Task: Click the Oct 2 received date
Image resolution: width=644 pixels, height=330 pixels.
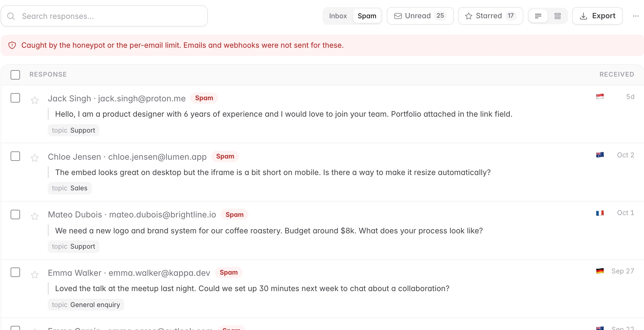Action: click(x=625, y=155)
